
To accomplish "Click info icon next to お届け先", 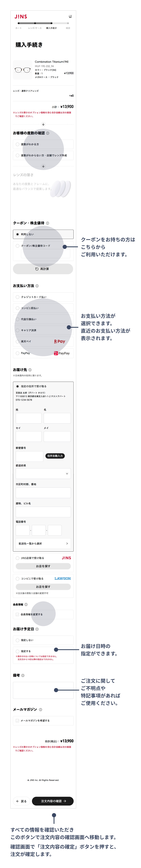I will click(x=30, y=370).
